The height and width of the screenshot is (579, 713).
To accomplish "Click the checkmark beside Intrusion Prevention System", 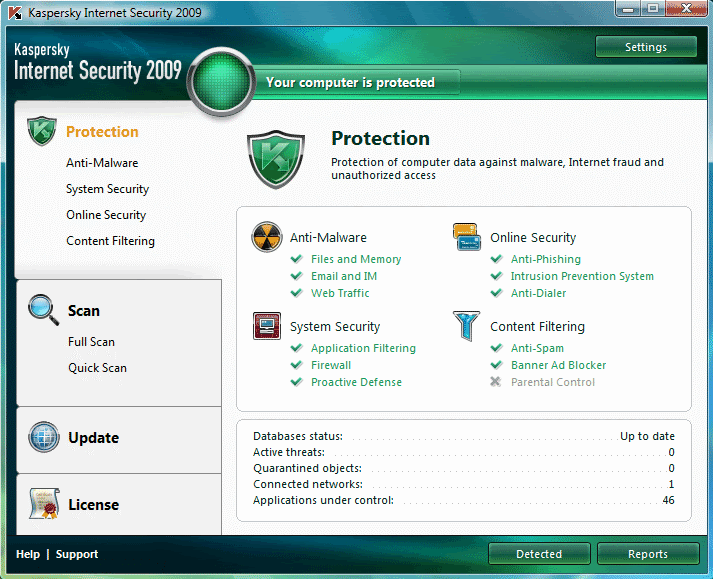I will point(496,276).
